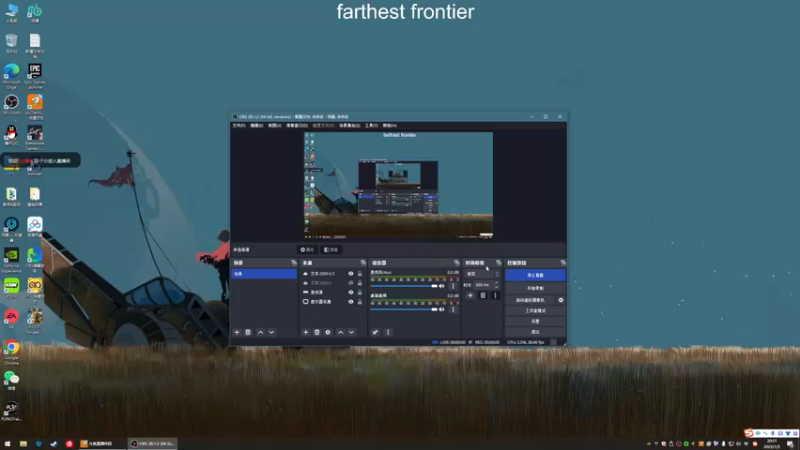The width and height of the screenshot is (800, 450).
Task: Add a new source with the Sources panel plus icon
Action: tap(306, 332)
